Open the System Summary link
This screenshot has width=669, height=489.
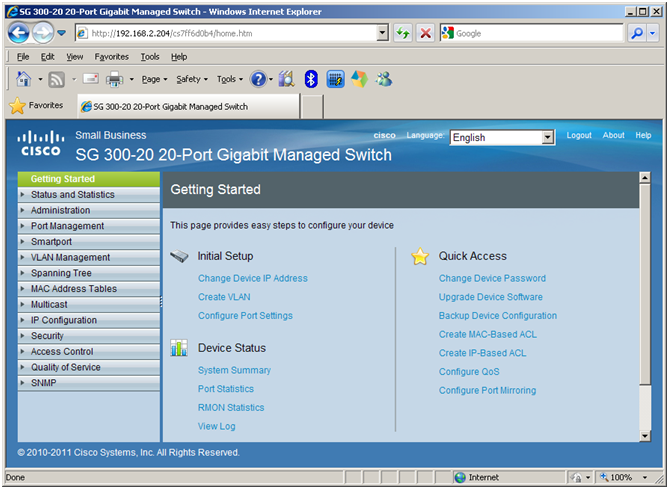click(234, 370)
